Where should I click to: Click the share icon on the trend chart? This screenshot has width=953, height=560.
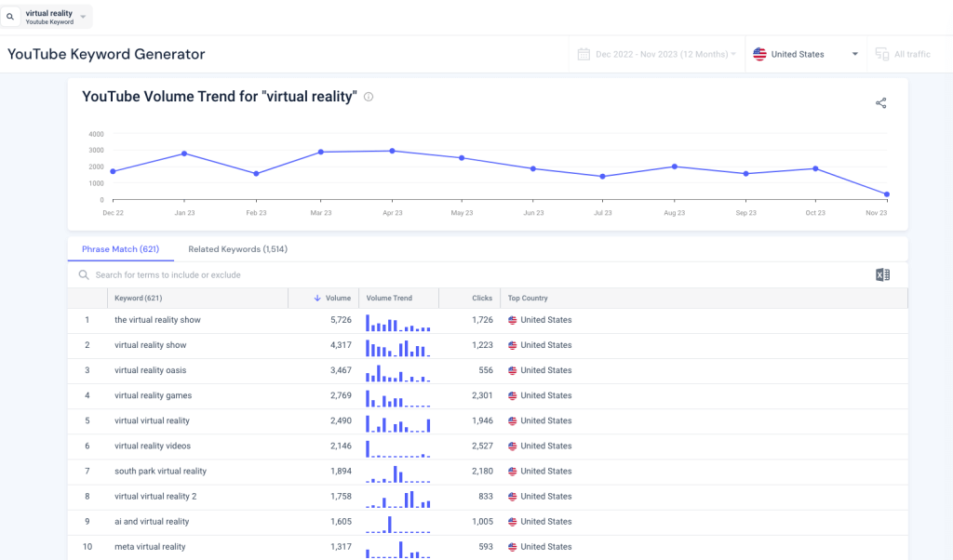(x=880, y=103)
